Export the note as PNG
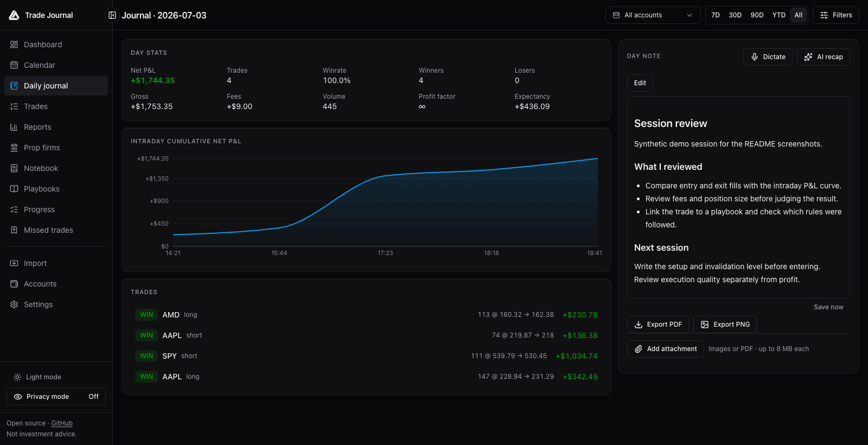This screenshot has width=868, height=445. 725,325
